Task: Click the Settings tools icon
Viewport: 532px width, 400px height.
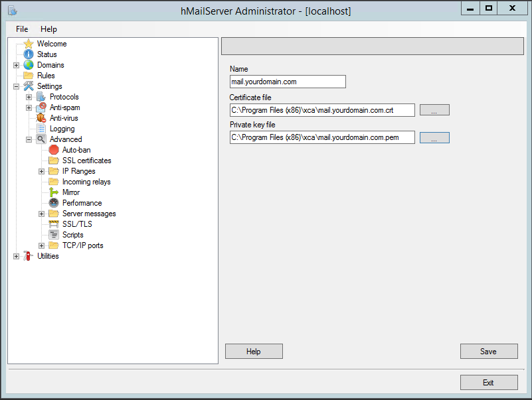Action: [x=29, y=86]
